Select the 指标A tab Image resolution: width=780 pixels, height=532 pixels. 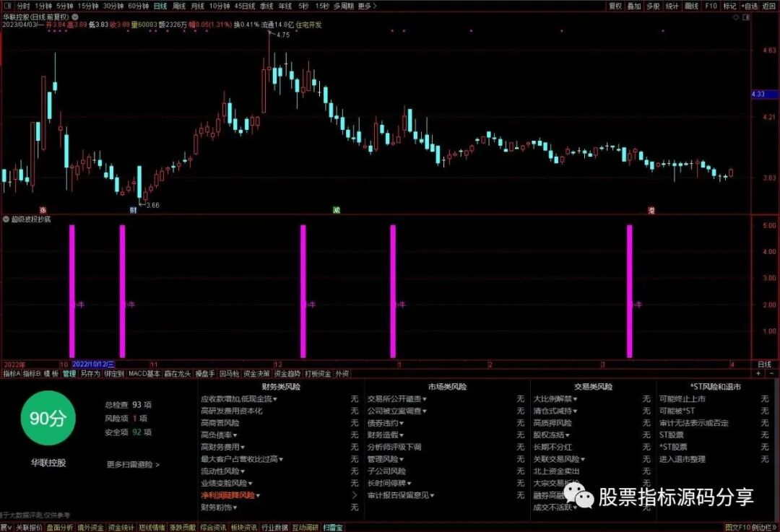12,373
